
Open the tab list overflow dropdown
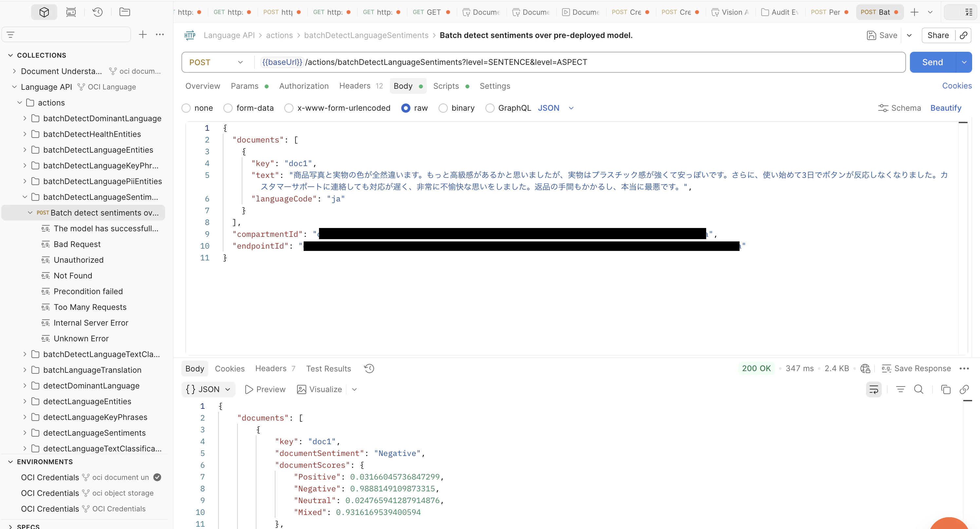[930, 12]
